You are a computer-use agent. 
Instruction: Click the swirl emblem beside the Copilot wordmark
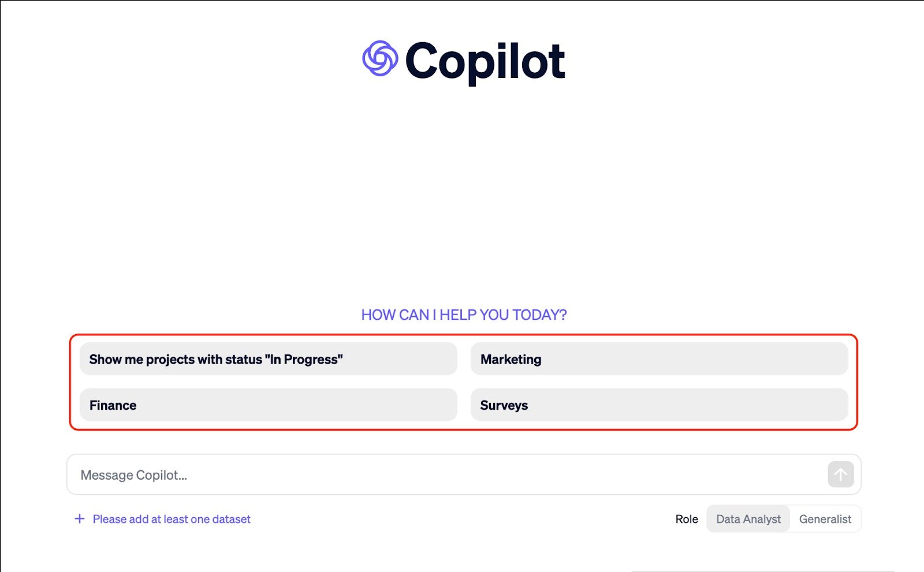tap(381, 58)
